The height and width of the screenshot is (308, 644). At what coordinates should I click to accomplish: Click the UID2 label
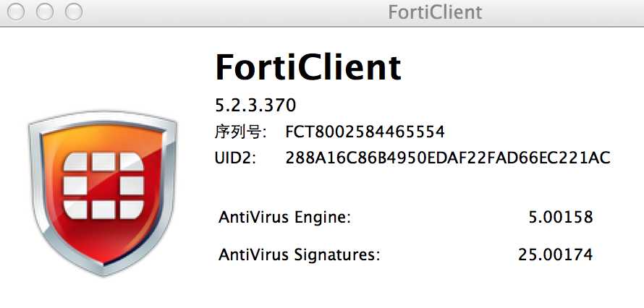click(x=236, y=157)
